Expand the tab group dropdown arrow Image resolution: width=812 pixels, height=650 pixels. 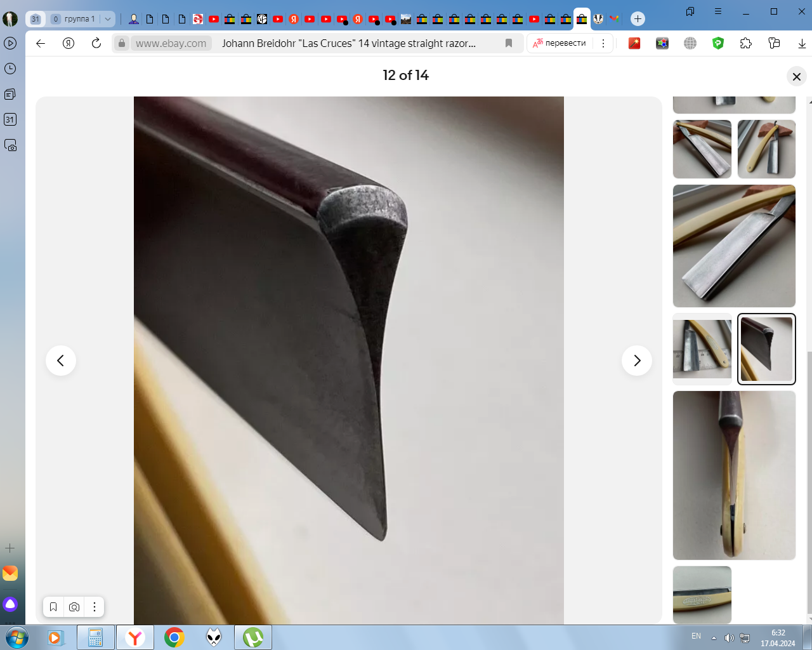[108, 19]
